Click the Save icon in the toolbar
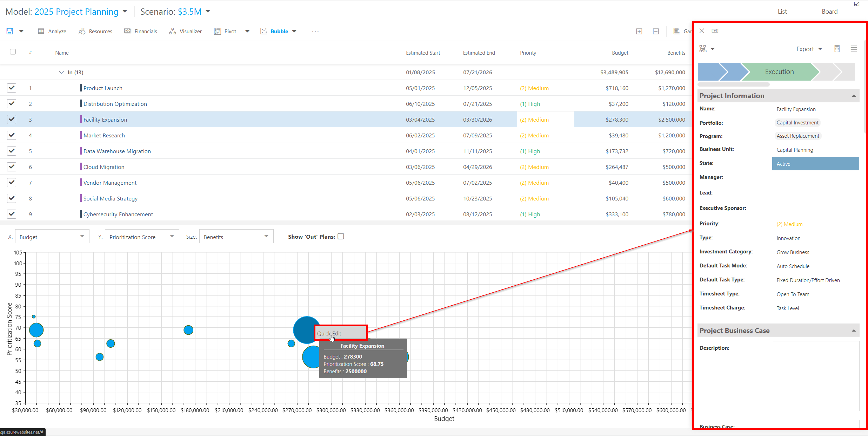Screen dimensions: 868x436 point(9,31)
